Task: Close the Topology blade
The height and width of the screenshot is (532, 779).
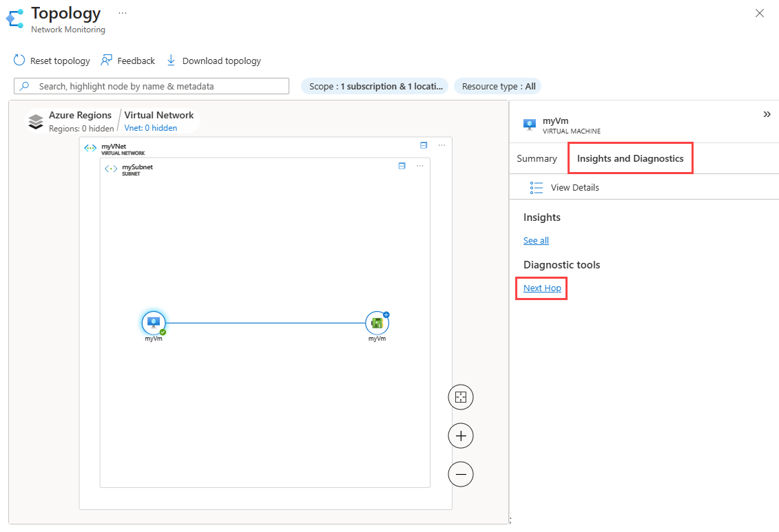Action: 759,13
